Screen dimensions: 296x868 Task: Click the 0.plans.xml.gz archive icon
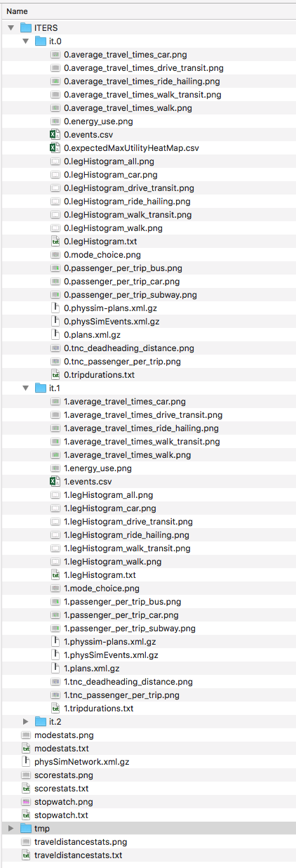pyautogui.click(x=55, y=335)
